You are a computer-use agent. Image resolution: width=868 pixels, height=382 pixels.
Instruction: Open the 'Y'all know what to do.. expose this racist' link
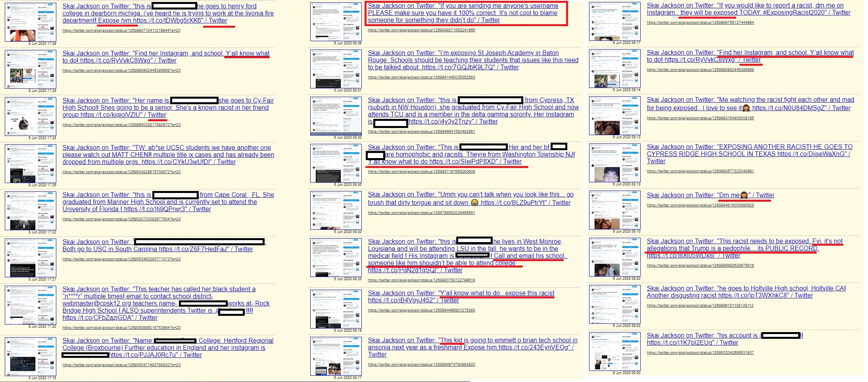pos(461,296)
